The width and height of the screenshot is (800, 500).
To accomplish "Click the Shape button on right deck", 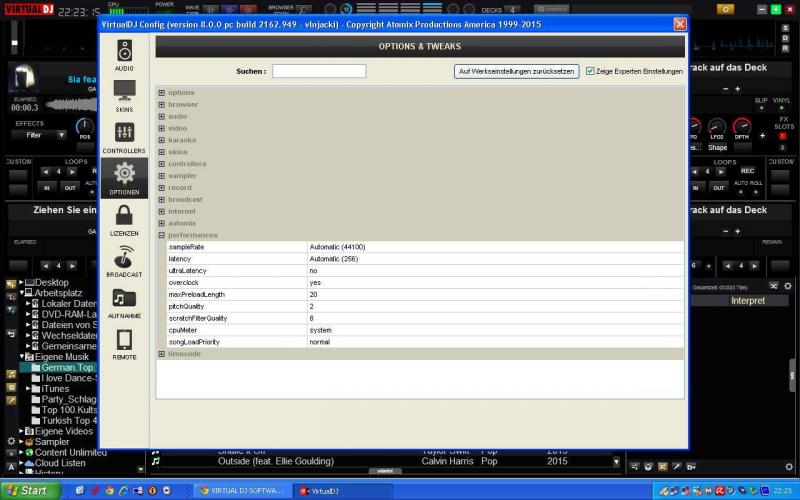I will pos(717,147).
